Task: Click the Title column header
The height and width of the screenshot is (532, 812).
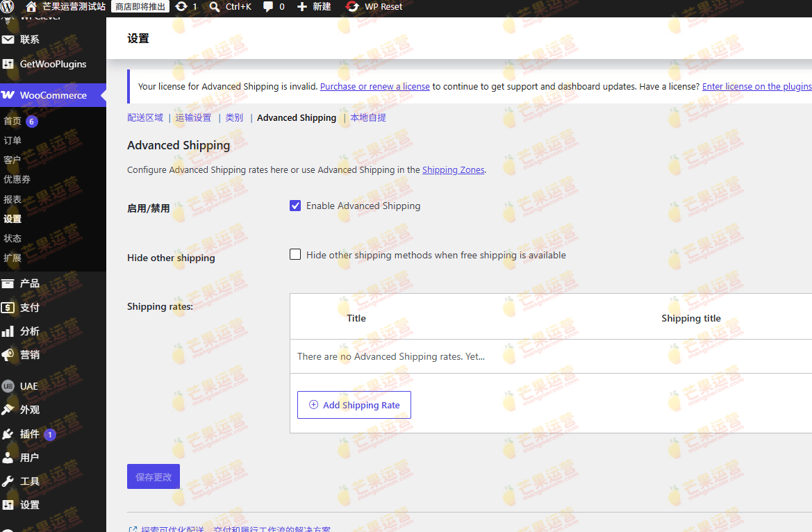Action: click(356, 318)
